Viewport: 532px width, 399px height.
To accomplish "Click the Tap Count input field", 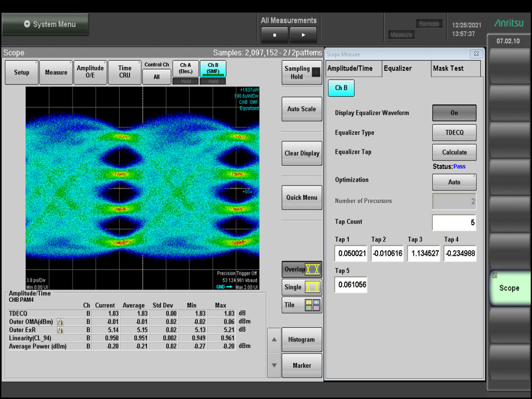I will click(454, 223).
